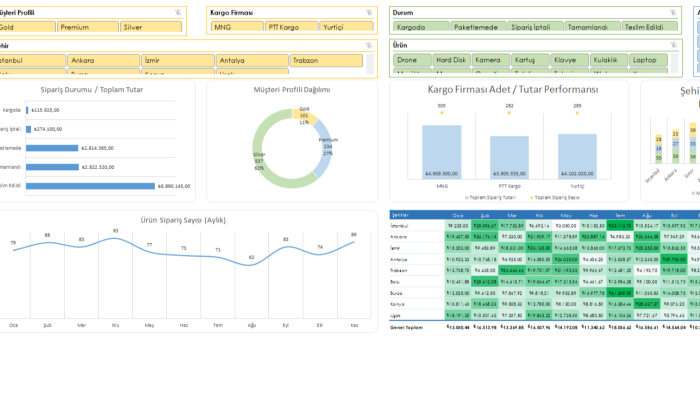Select PTT Kargo slicer button
The image size is (700, 394).
(x=291, y=27)
